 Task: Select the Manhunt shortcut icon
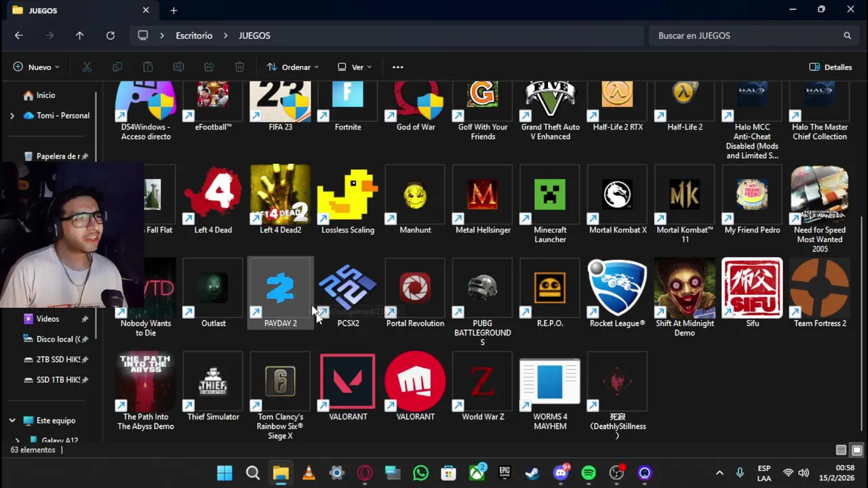coord(415,195)
